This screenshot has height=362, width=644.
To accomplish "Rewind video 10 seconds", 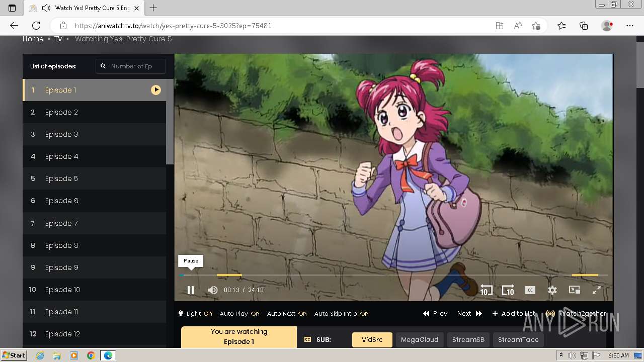I will coord(486,290).
